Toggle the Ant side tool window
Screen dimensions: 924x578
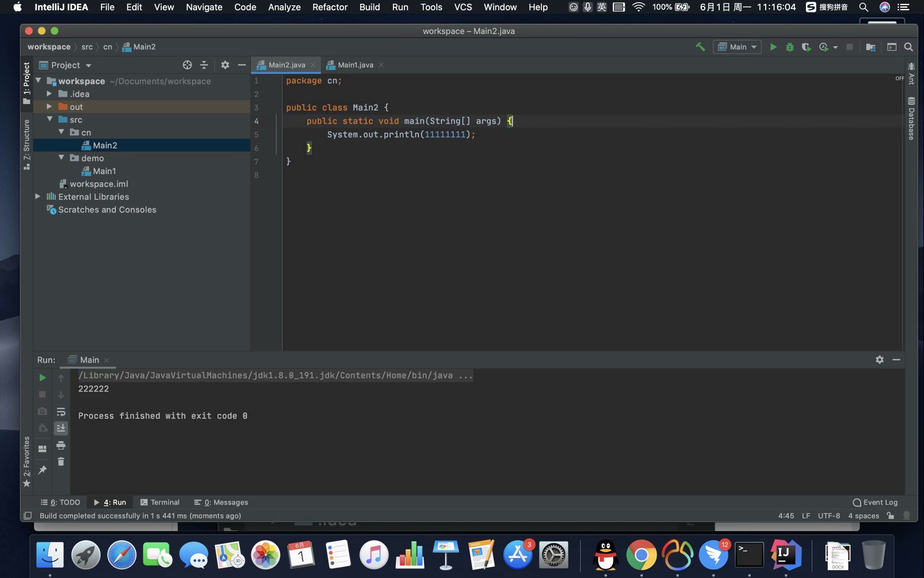pos(911,73)
